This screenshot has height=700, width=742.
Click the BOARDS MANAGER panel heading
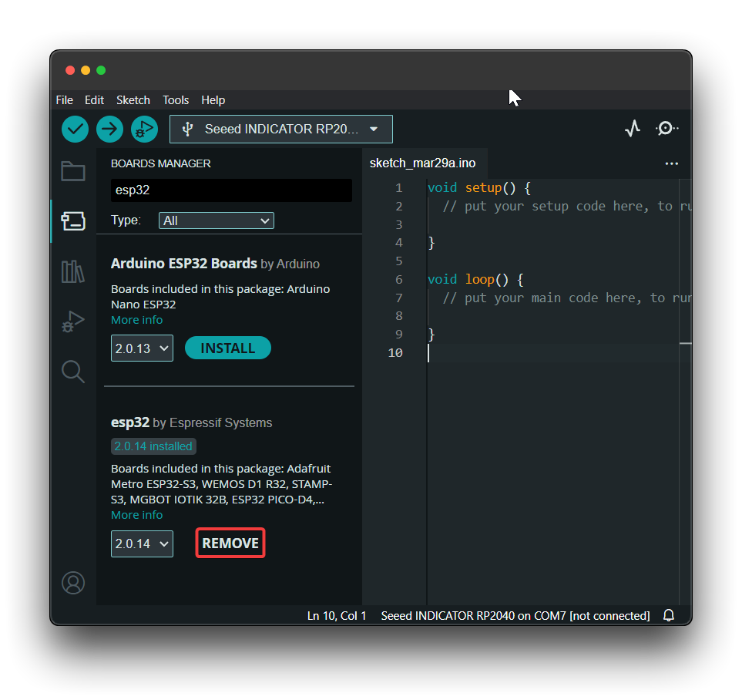pyautogui.click(x=161, y=163)
